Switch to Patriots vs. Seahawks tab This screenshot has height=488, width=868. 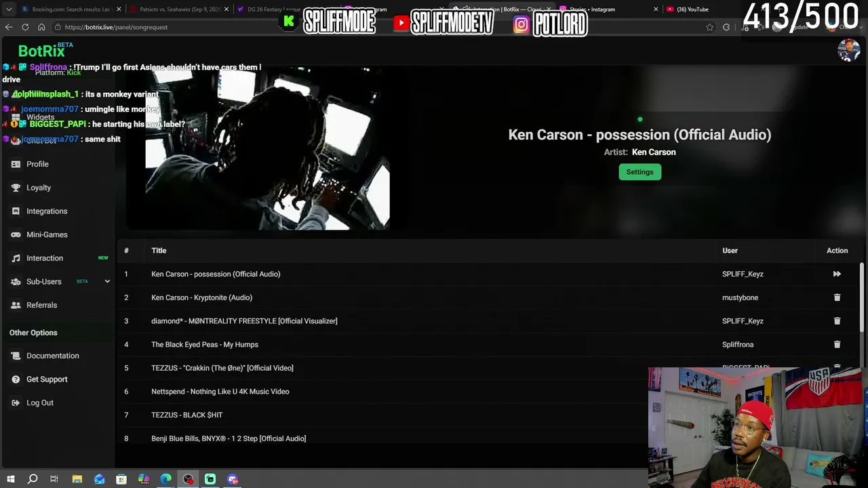point(180,9)
